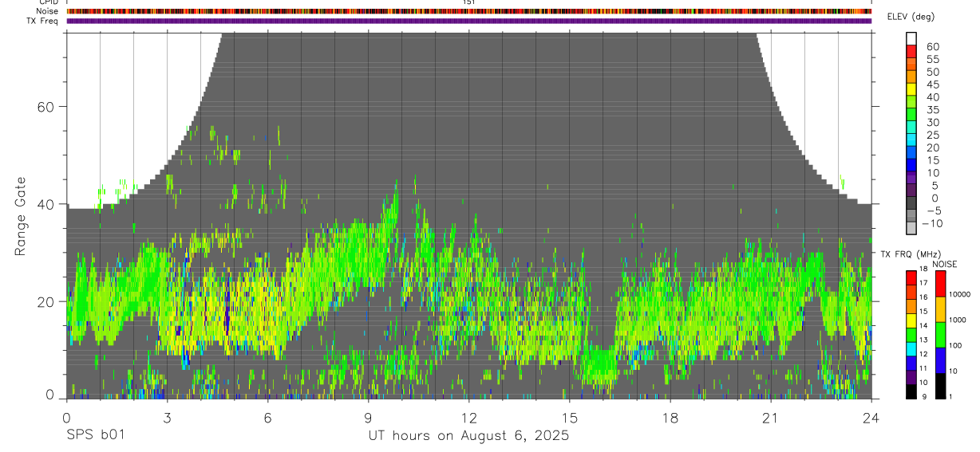Screen dimensions: 980x452
Task: Pick the red segment of ELEV color bar
Action: click(x=911, y=50)
